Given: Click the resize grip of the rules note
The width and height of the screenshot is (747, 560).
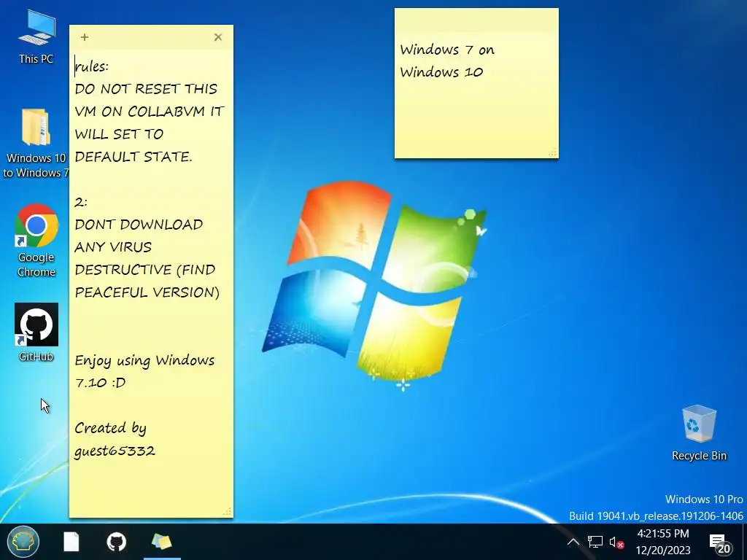Looking at the screenshot, I should pos(228,512).
